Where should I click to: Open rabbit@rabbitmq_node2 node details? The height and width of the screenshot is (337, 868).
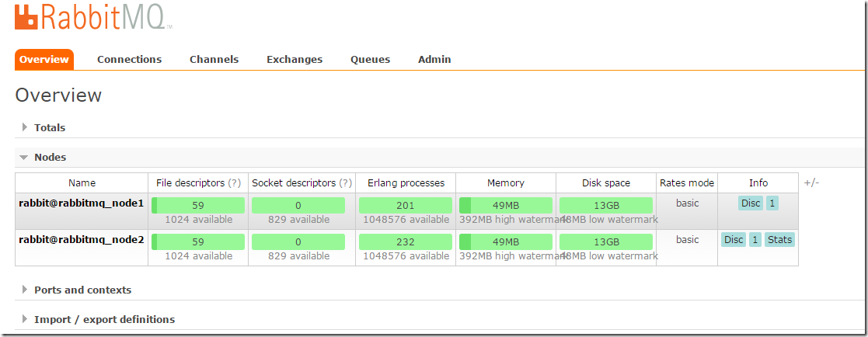coord(82,240)
